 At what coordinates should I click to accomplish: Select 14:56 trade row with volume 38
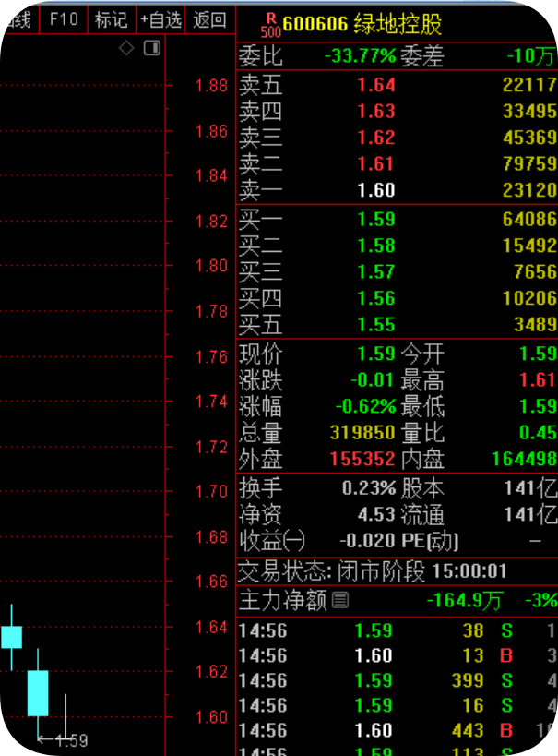click(398, 630)
